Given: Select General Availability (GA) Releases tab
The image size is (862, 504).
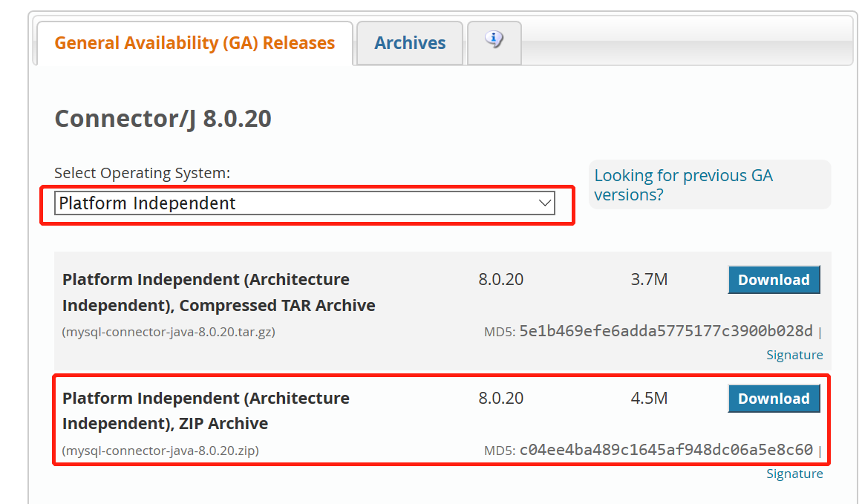Looking at the screenshot, I should (195, 43).
